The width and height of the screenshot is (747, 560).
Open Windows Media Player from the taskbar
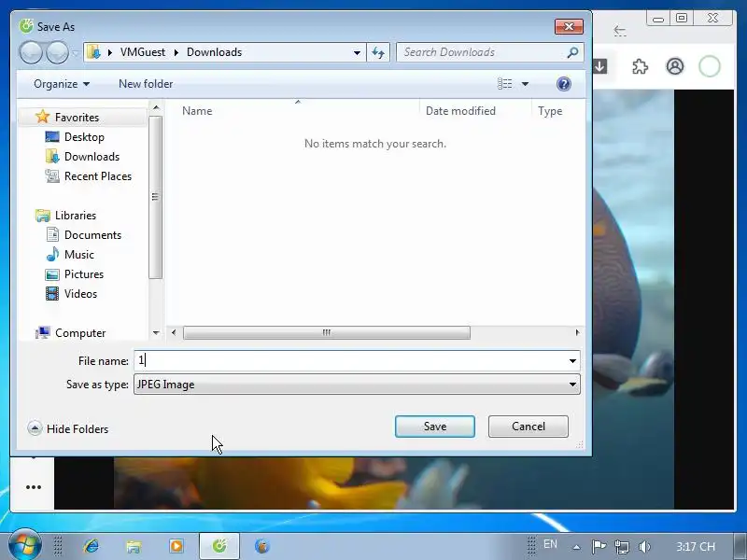(176, 546)
